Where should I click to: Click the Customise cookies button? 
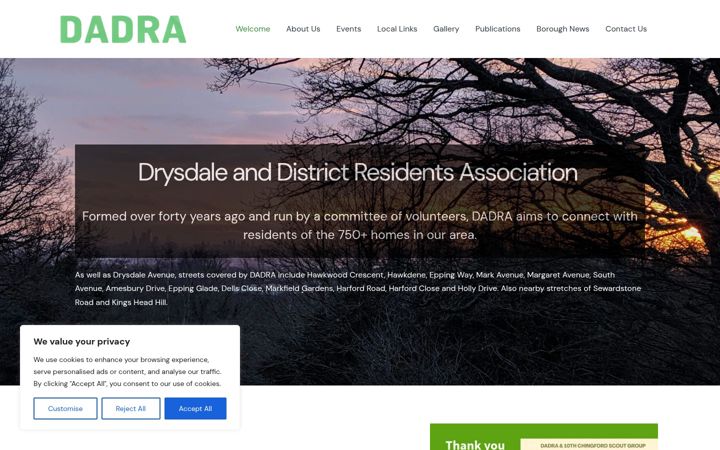click(65, 408)
